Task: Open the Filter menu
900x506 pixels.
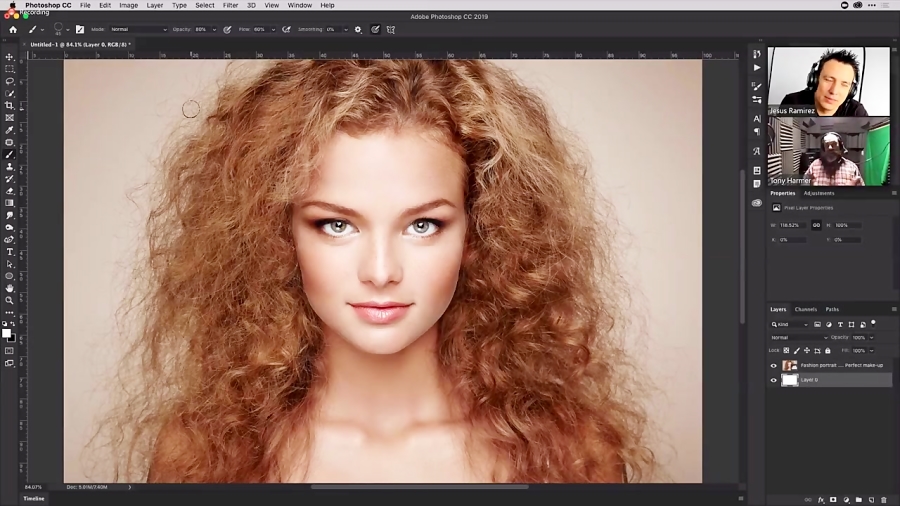Action: (x=230, y=5)
